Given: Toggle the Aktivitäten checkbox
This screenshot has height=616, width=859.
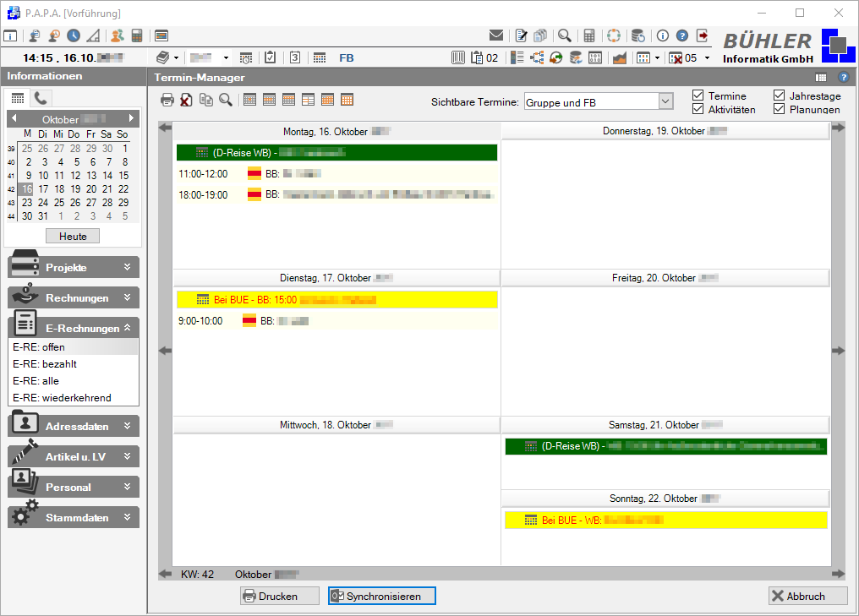Looking at the screenshot, I should pos(698,109).
